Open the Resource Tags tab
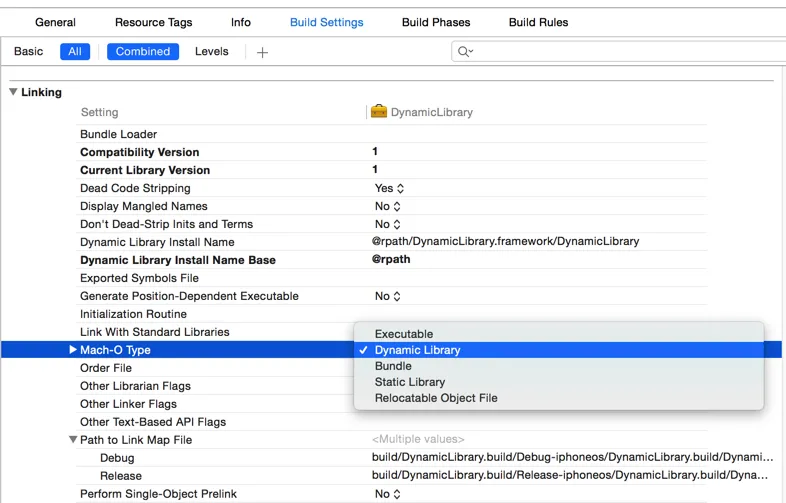Image resolution: width=786 pixels, height=503 pixels. (x=153, y=23)
